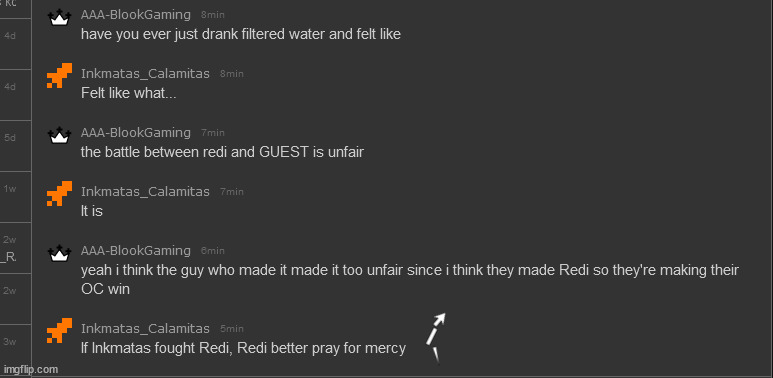The image size is (773, 378).
Task: Click AAA-BlookGaming username on the 7min message
Action: [136, 133]
